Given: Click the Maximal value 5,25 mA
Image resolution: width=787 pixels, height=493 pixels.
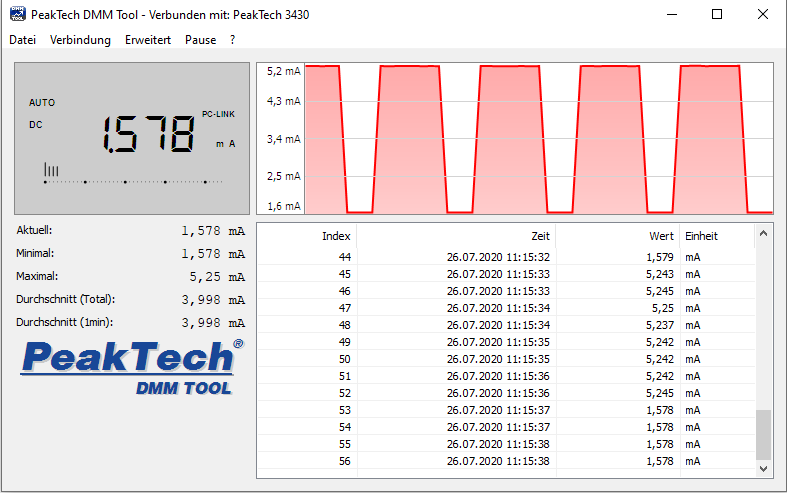Looking at the screenshot, I should click(217, 277).
